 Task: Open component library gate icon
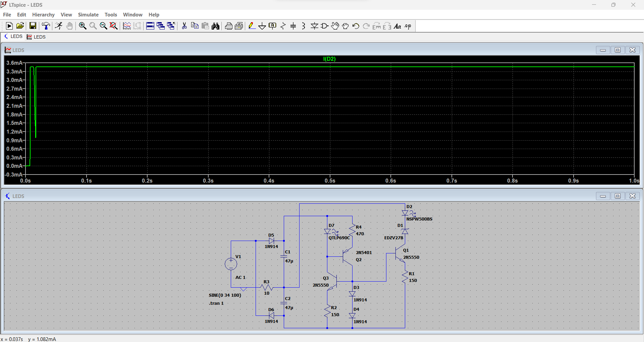(325, 26)
